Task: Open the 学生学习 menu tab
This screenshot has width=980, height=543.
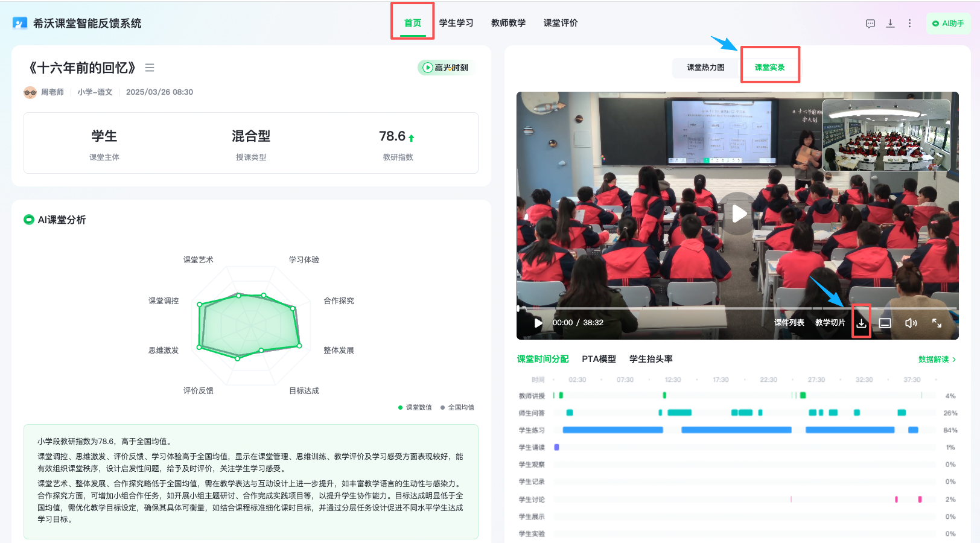Action: [x=456, y=23]
